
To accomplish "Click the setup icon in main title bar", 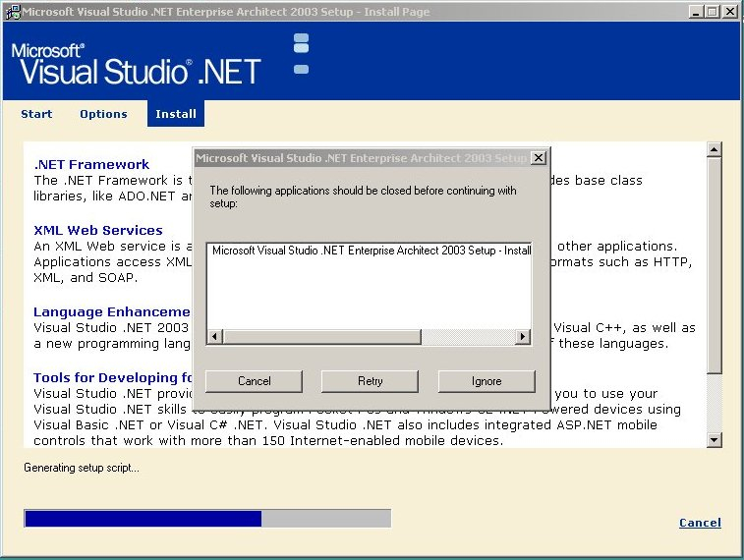I will tap(14, 12).
